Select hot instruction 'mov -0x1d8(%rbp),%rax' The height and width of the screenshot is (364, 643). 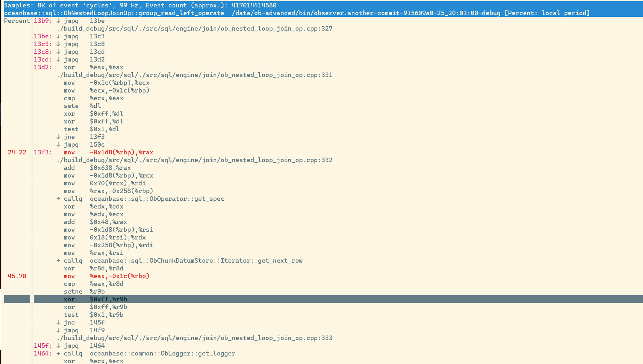point(108,152)
